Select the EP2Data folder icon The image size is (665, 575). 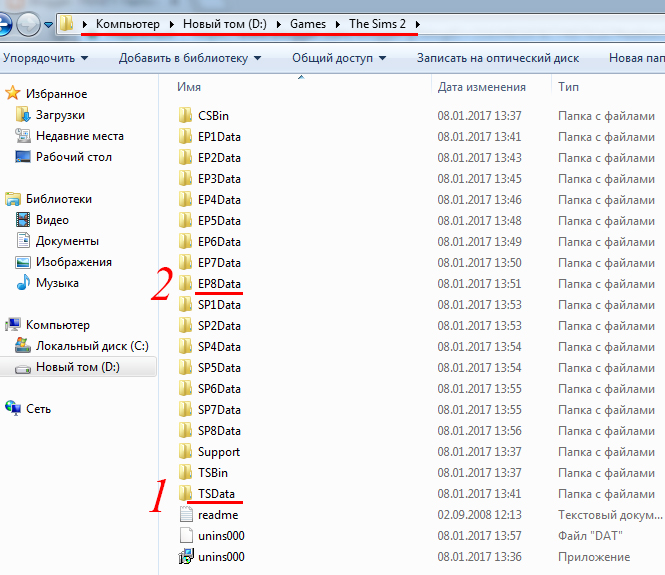[x=185, y=157]
